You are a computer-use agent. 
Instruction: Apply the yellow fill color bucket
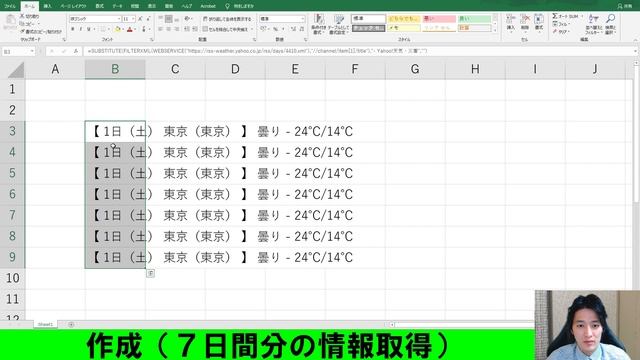pyautogui.click(x=118, y=29)
